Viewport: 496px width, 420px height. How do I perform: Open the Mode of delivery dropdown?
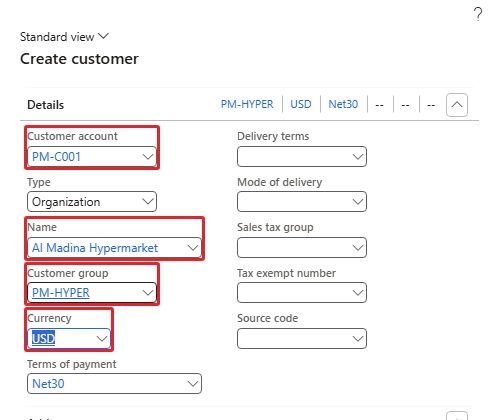click(x=302, y=202)
